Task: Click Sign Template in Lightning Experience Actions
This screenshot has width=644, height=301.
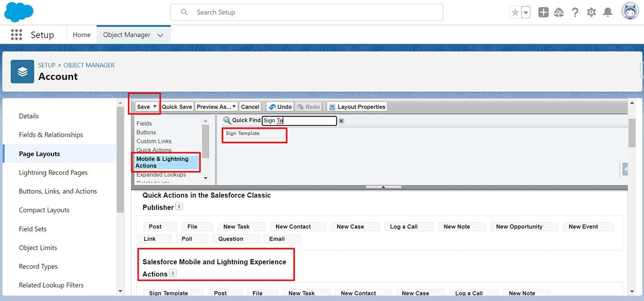Action: (x=173, y=293)
